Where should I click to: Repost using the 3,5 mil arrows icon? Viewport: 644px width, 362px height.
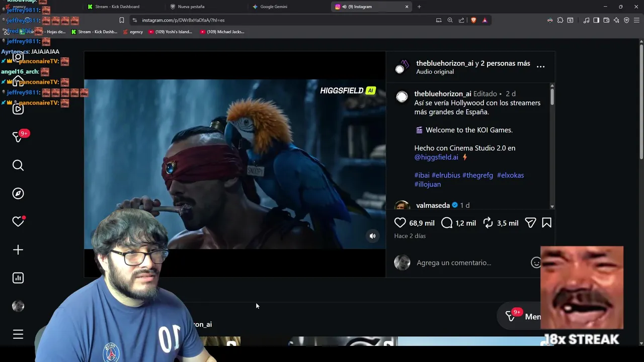(488, 223)
